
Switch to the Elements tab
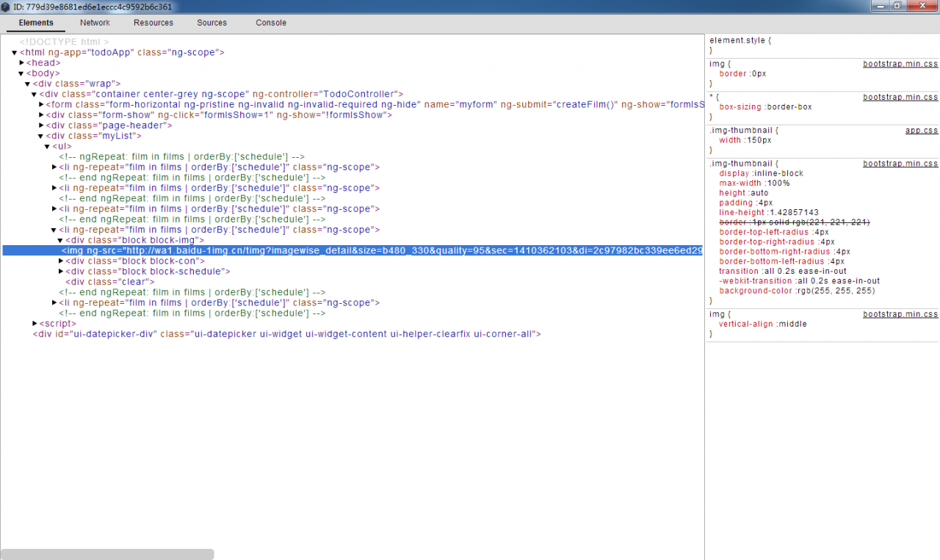[36, 23]
